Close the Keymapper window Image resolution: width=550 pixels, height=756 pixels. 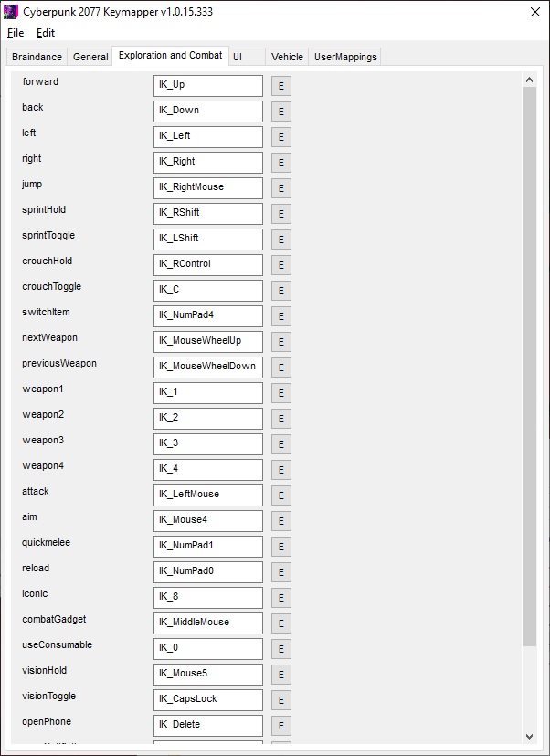coord(534,12)
